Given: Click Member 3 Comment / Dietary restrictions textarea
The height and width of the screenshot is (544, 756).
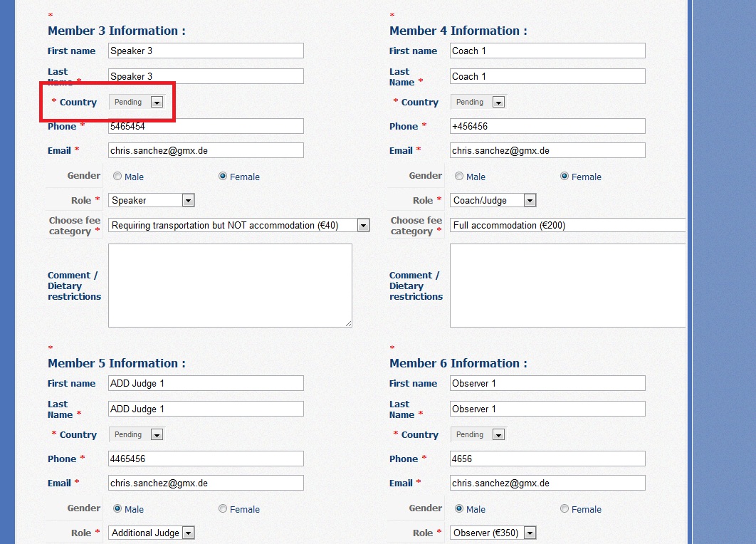Looking at the screenshot, I should pos(230,286).
